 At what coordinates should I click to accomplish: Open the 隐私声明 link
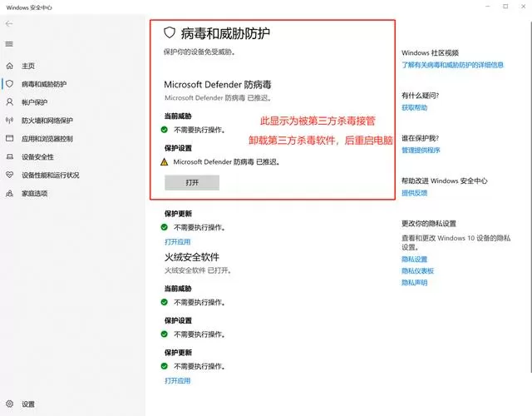click(414, 282)
